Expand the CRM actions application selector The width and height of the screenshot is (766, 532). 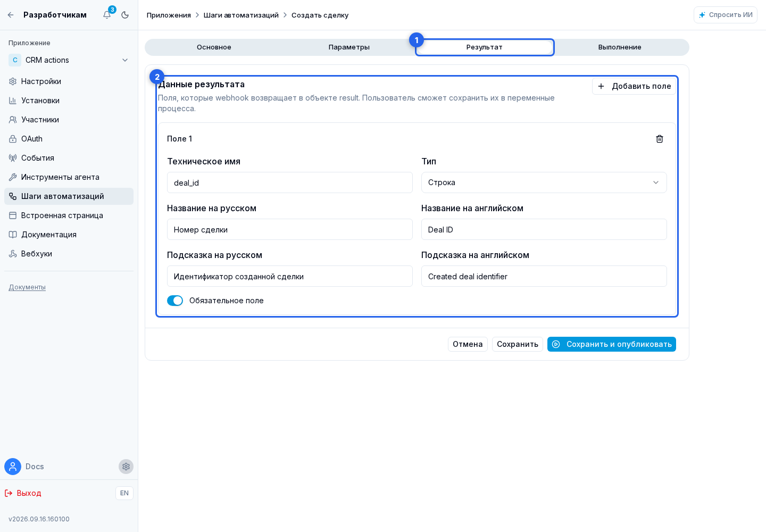[69, 60]
